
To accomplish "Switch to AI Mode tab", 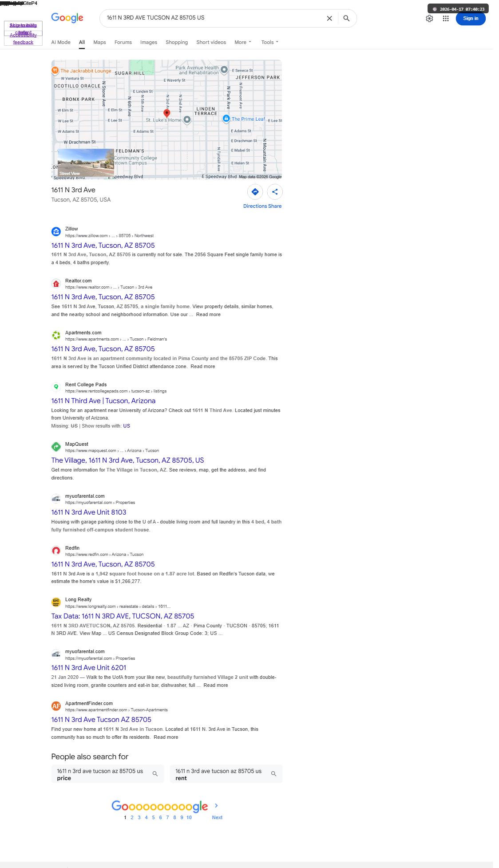I will (61, 42).
